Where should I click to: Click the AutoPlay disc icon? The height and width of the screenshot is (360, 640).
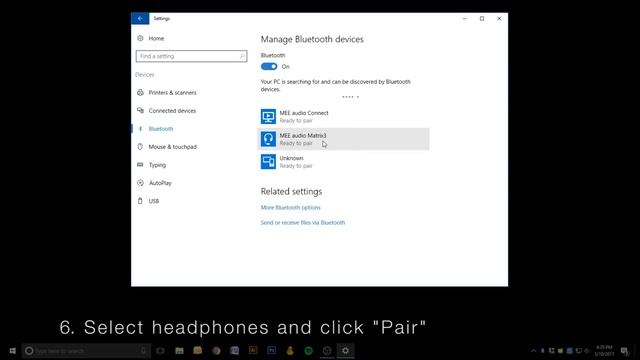click(x=140, y=183)
